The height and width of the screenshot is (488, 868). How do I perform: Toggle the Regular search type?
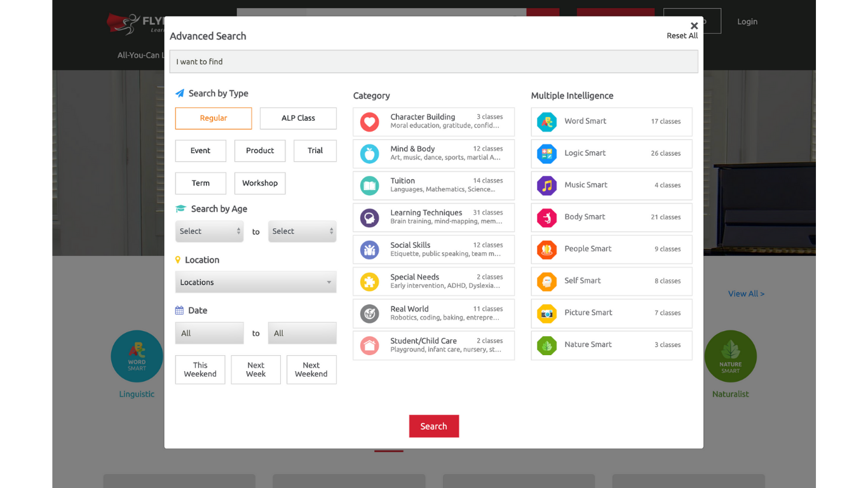pyautogui.click(x=214, y=118)
